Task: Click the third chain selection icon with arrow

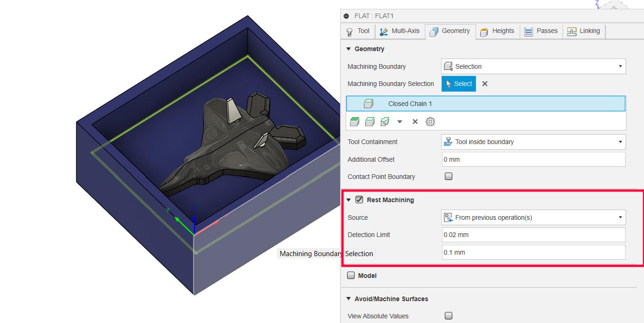Action: click(385, 122)
